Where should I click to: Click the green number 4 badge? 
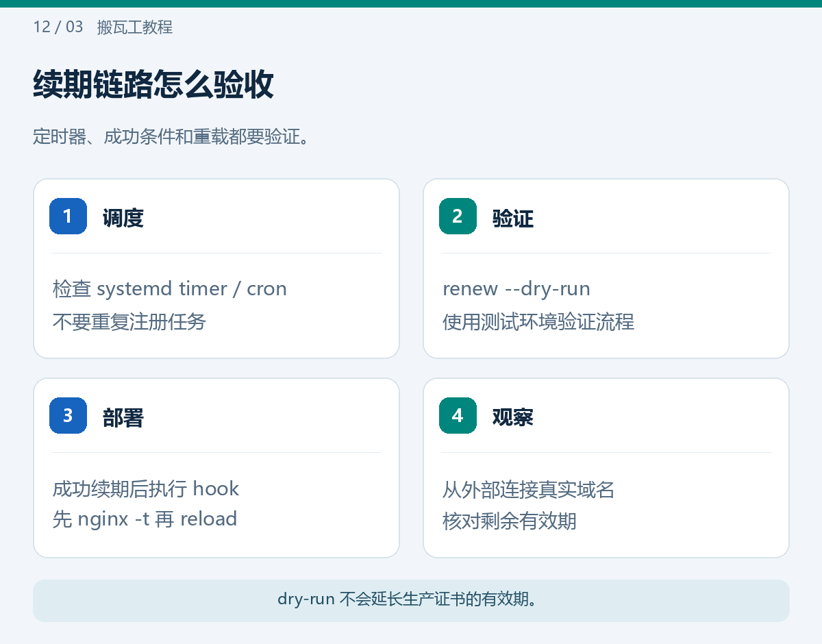click(x=458, y=415)
